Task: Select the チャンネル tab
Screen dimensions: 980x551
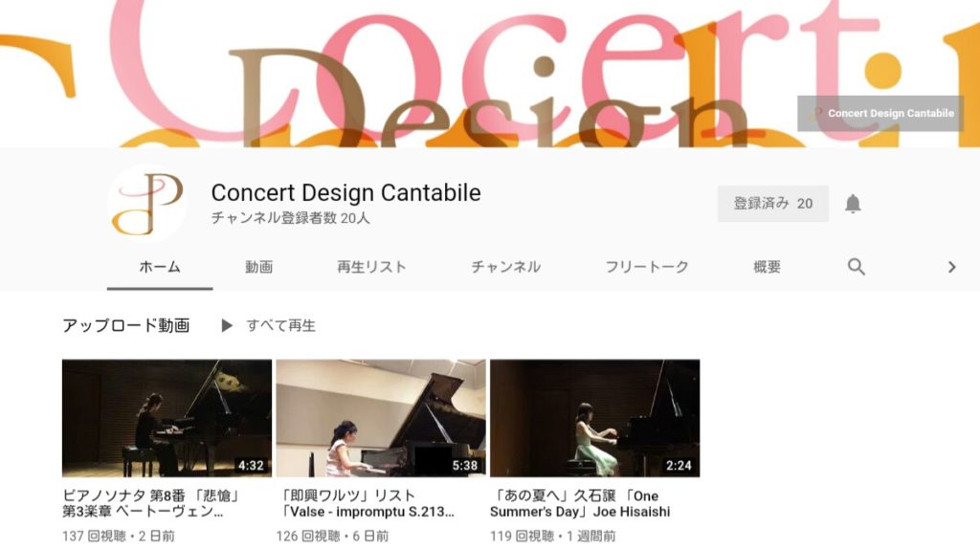Action: (505, 267)
